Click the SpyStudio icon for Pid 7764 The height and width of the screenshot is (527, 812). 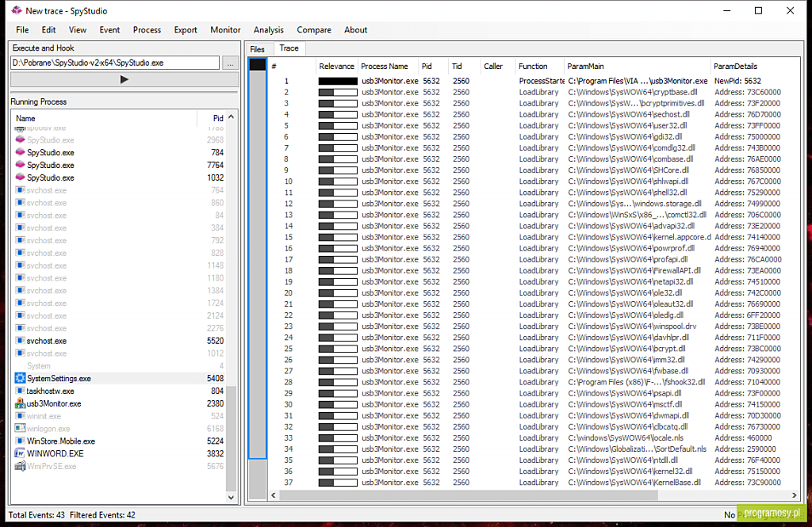click(20, 165)
